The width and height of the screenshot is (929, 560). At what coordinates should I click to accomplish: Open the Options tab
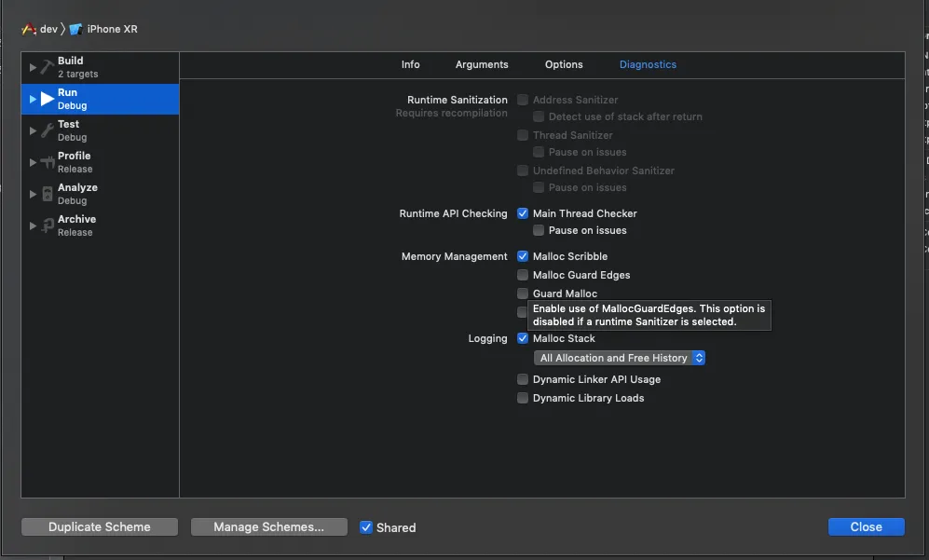tap(564, 64)
